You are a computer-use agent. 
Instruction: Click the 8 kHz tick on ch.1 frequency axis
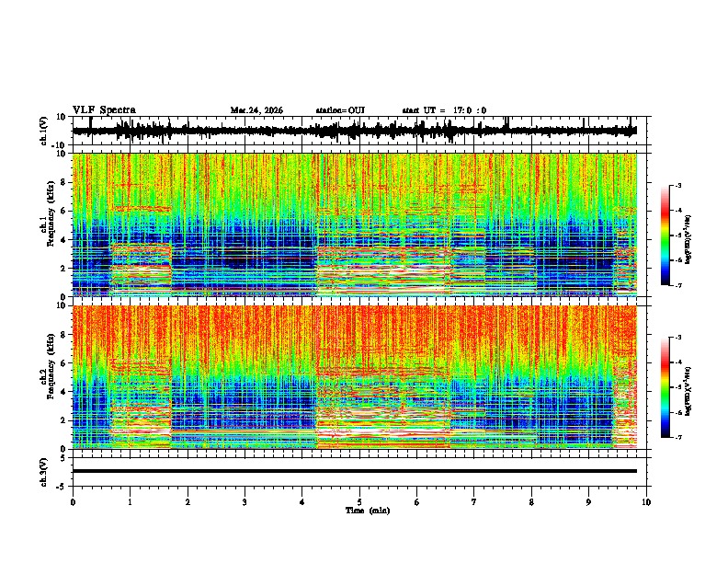click(64, 182)
